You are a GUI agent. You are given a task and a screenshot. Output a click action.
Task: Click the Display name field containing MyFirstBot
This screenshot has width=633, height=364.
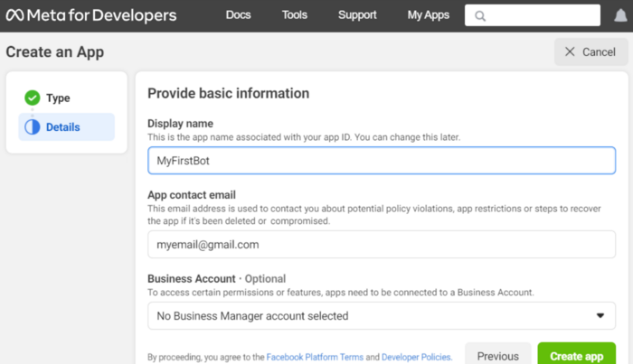coord(381,161)
